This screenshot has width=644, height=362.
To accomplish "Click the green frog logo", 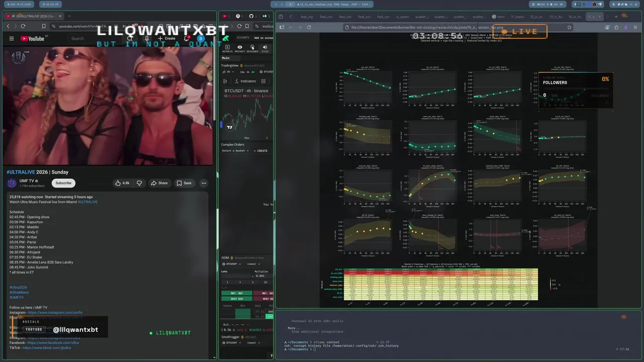I will 226,37.
